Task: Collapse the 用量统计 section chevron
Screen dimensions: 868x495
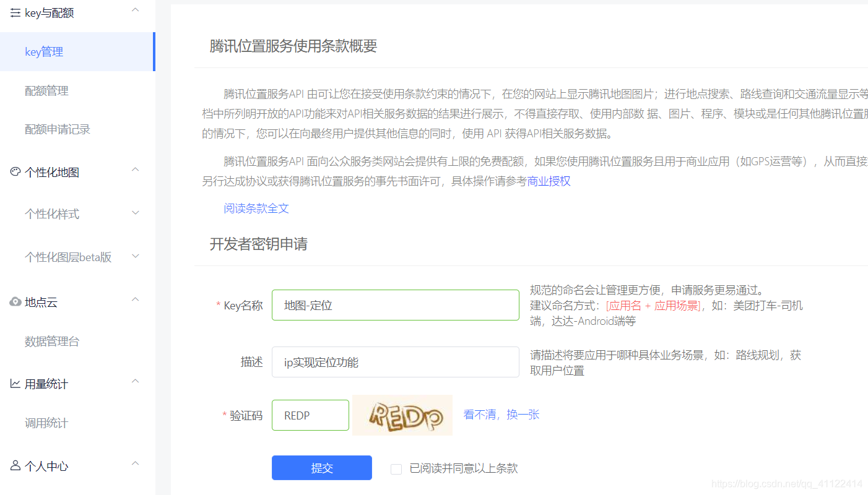Action: tap(136, 381)
